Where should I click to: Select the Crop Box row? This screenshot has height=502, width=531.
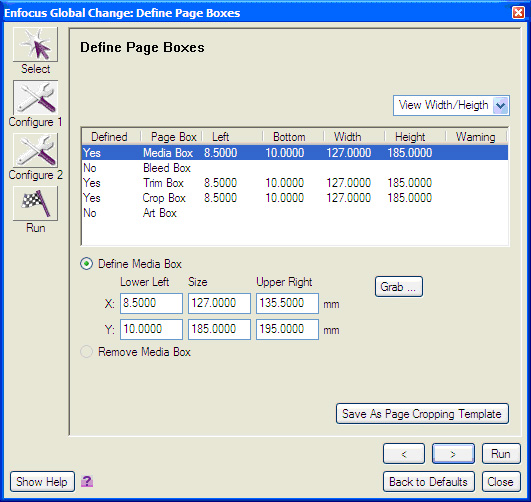point(295,198)
